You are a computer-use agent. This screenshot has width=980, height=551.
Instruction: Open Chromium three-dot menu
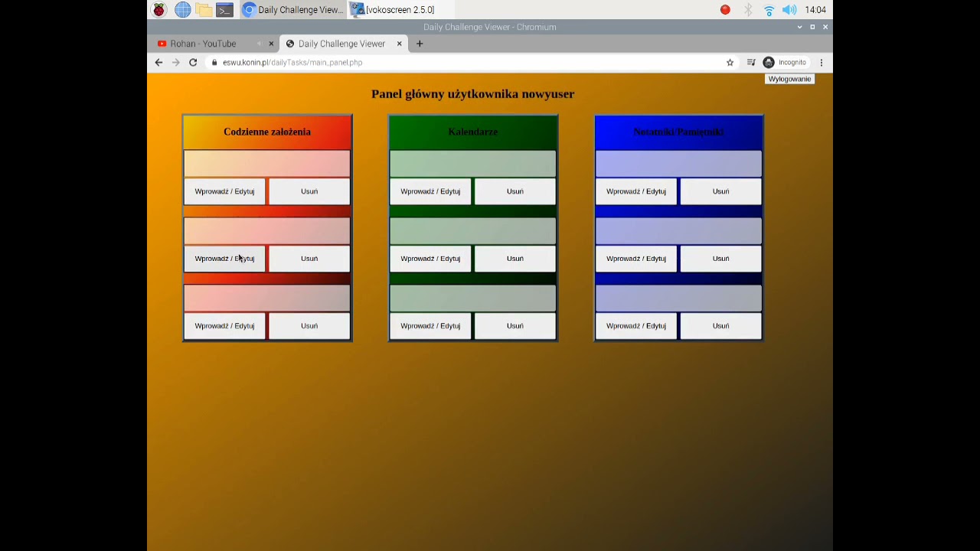[x=822, y=63]
